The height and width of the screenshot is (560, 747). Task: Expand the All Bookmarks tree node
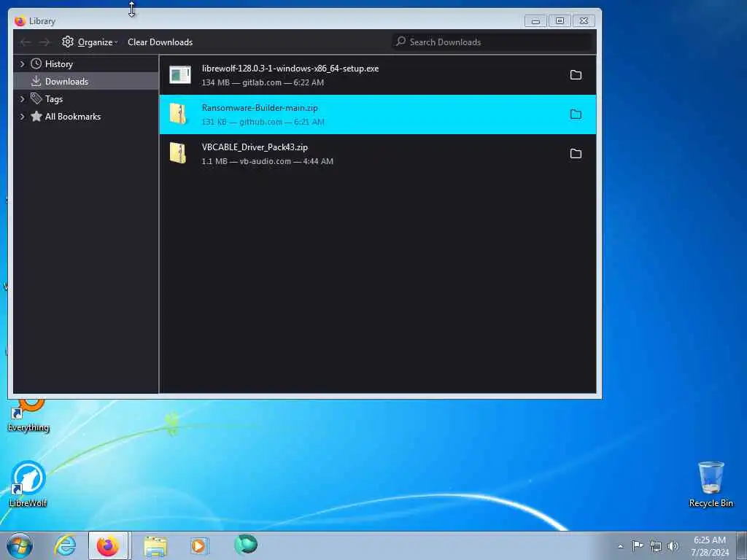click(22, 116)
